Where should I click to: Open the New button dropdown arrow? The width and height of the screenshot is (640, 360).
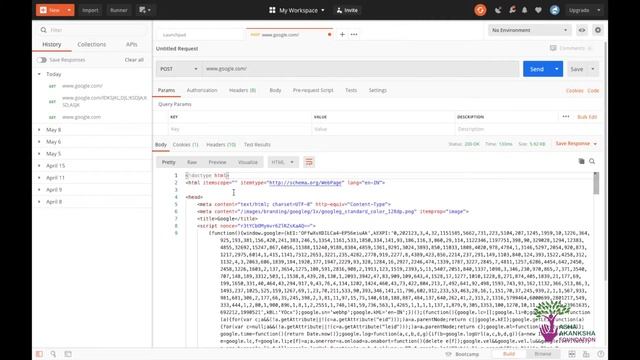(x=69, y=10)
